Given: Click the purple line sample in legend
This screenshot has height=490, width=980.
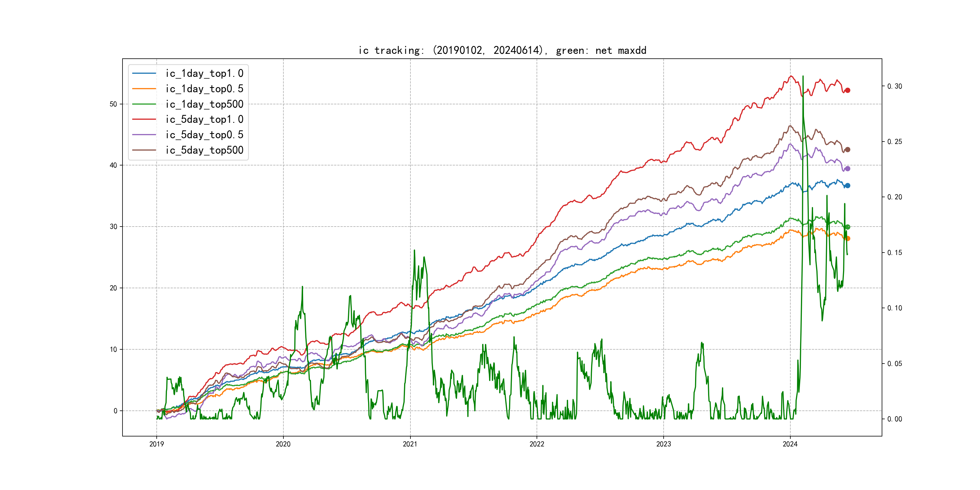Looking at the screenshot, I should (144, 135).
